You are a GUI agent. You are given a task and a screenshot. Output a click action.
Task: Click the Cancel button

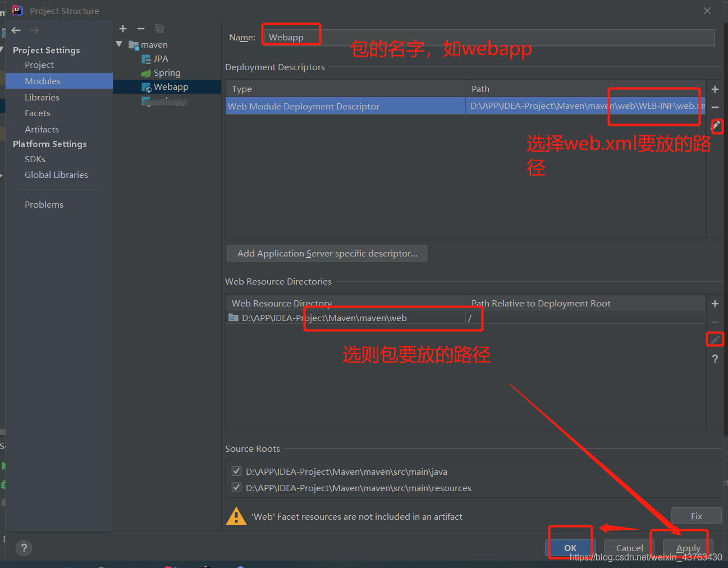629,548
